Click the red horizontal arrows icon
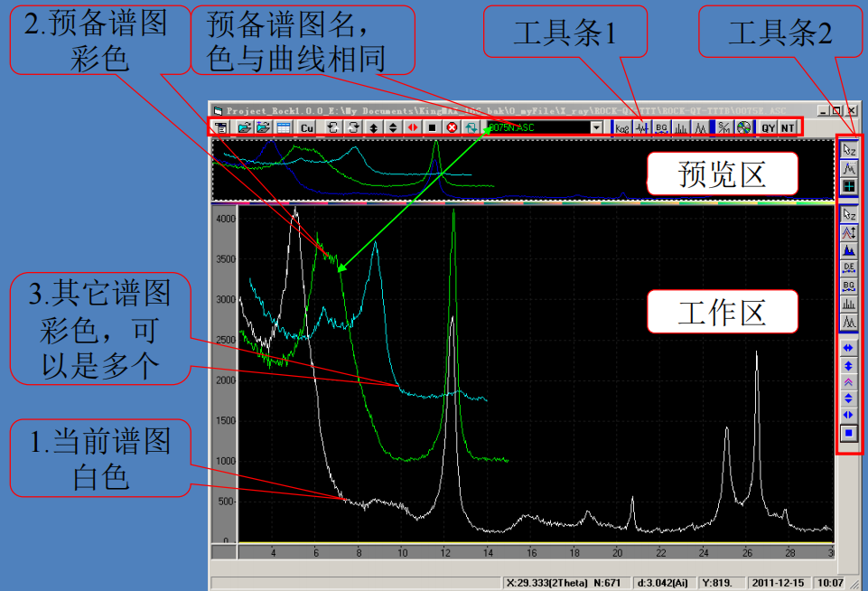 [x=412, y=128]
